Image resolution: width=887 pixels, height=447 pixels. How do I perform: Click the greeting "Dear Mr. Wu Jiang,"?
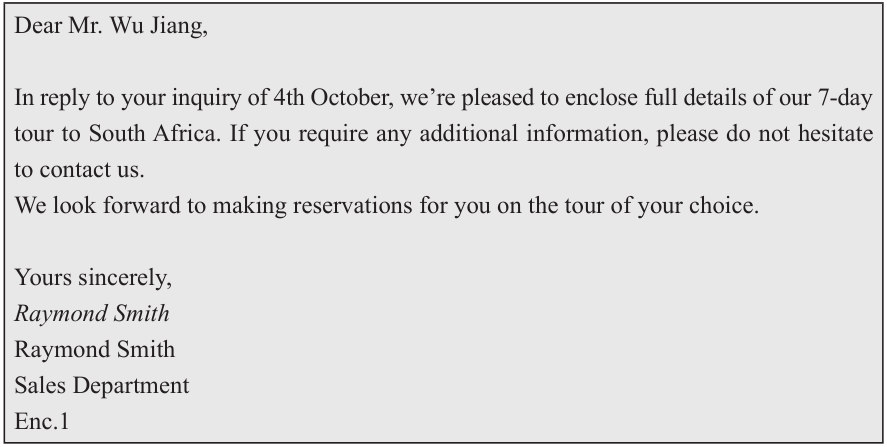tap(111, 26)
